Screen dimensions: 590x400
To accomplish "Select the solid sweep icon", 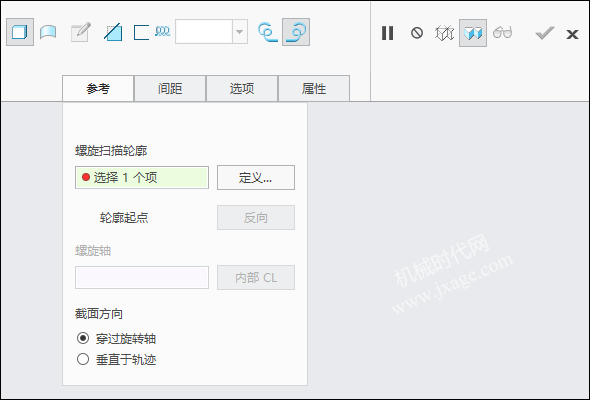I will 20,32.
